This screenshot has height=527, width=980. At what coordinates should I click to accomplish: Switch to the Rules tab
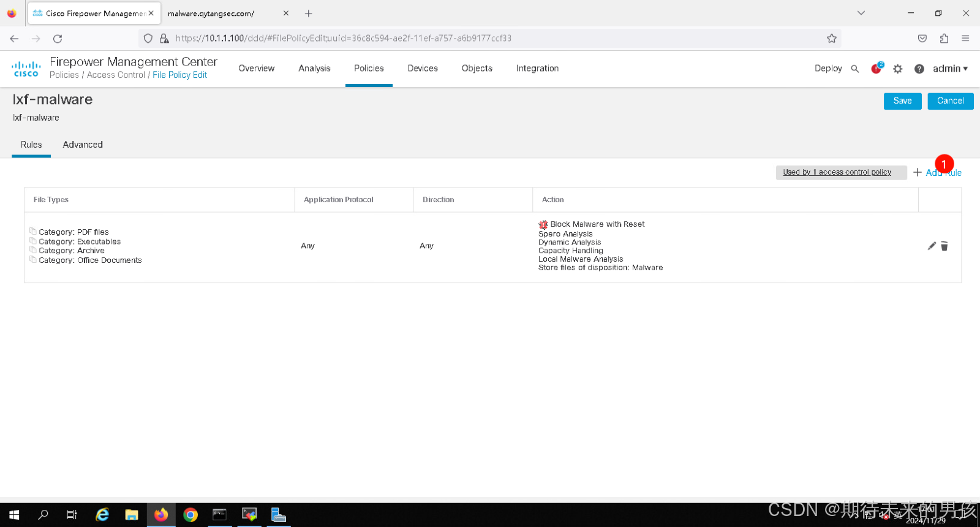coord(31,145)
